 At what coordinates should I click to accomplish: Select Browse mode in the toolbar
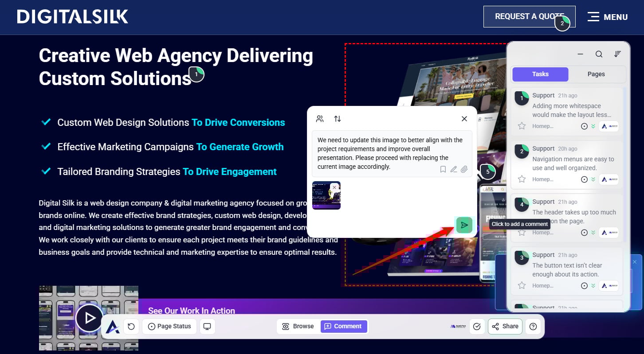coord(298,327)
